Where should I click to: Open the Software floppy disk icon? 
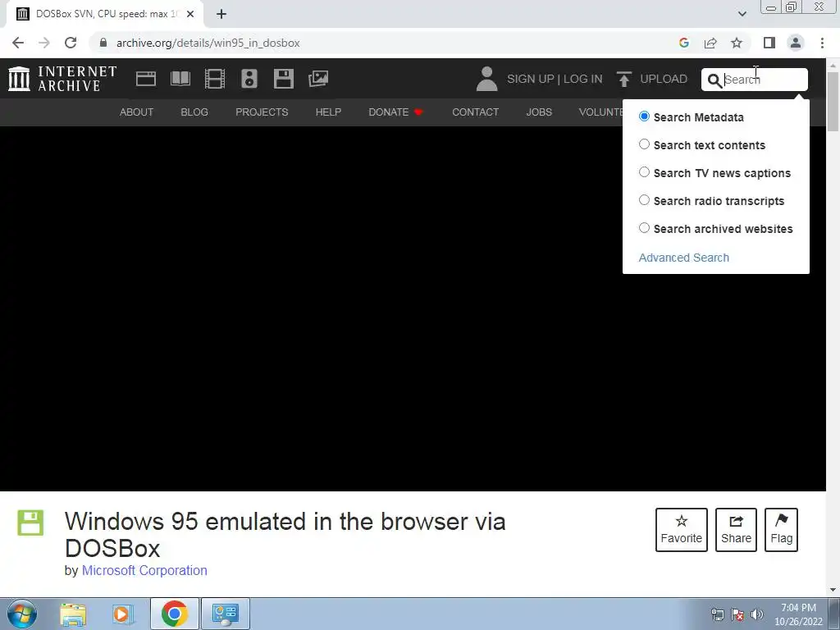(283, 79)
